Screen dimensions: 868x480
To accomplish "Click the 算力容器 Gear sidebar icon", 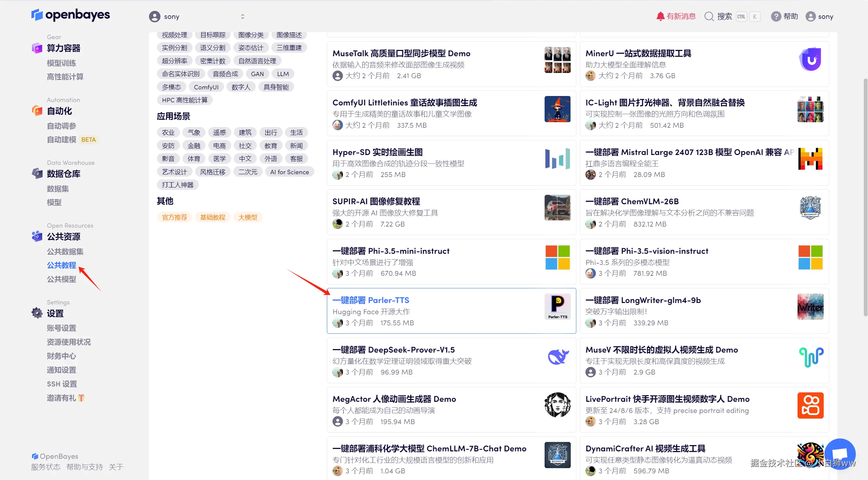I will click(x=37, y=48).
